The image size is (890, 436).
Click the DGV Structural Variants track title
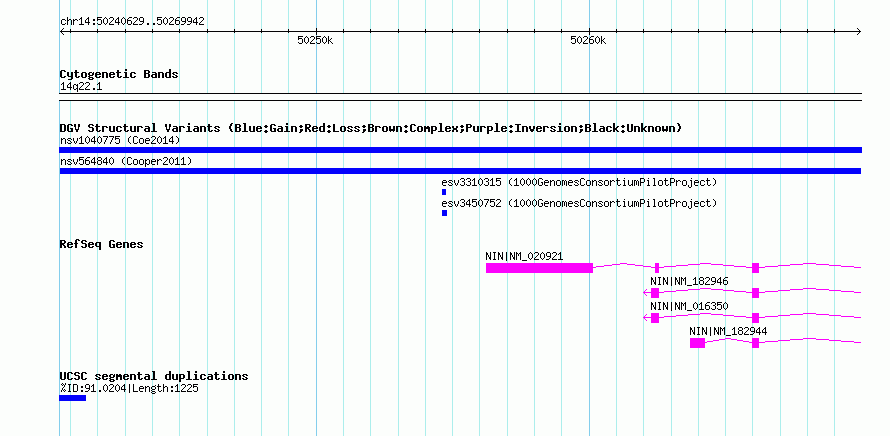pyautogui.click(x=371, y=128)
